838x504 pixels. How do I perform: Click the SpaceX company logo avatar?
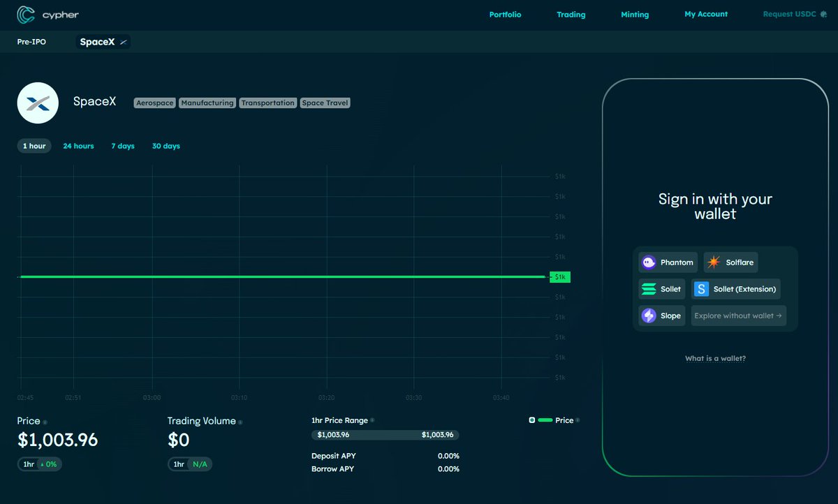[36, 103]
